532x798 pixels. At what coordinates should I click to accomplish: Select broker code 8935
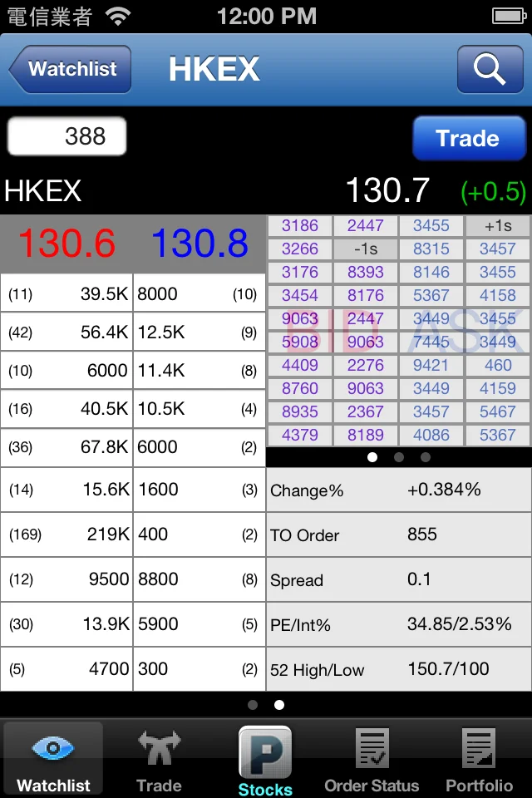click(x=300, y=411)
